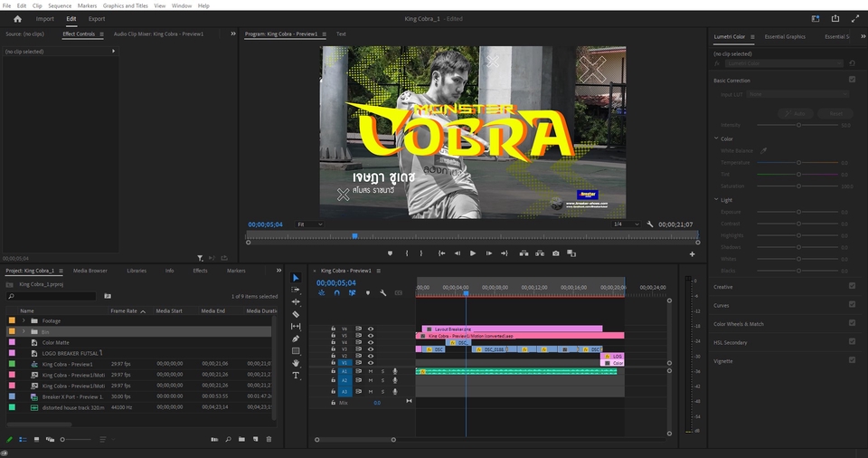Click the Extract button
This screenshot has width=868, height=458.
pos(540,253)
